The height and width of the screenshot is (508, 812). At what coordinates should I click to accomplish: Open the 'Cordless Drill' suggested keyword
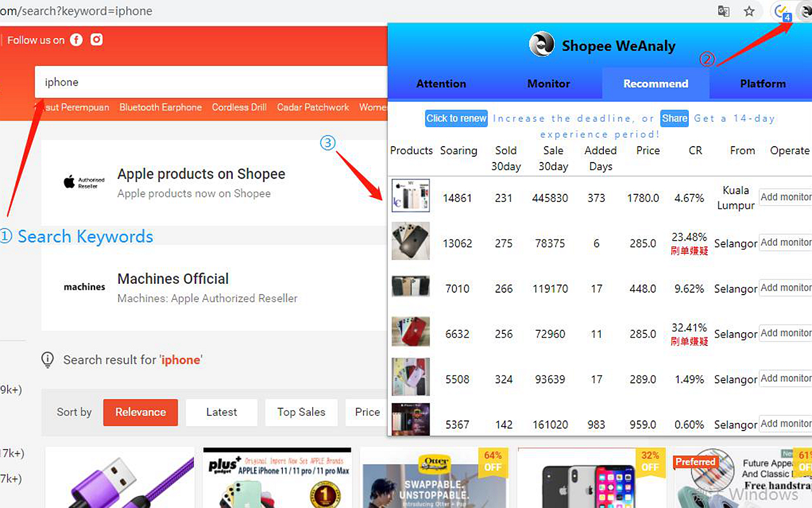pyautogui.click(x=239, y=107)
